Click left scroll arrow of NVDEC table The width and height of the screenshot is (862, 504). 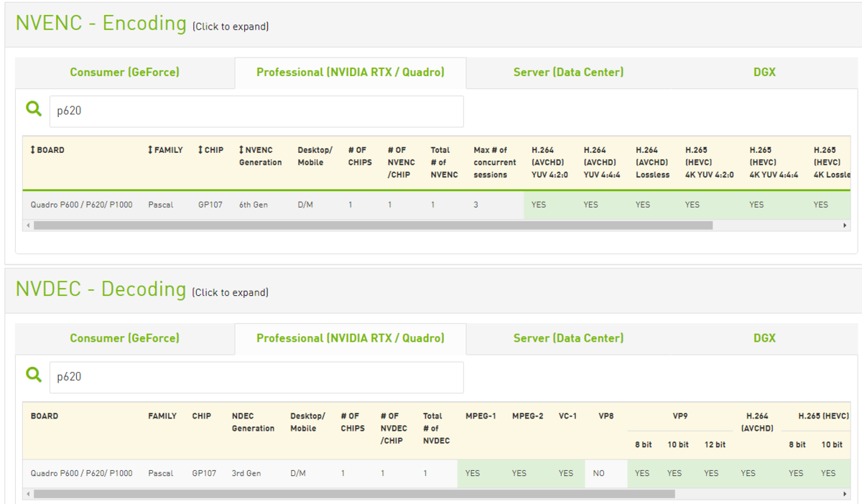point(28,494)
